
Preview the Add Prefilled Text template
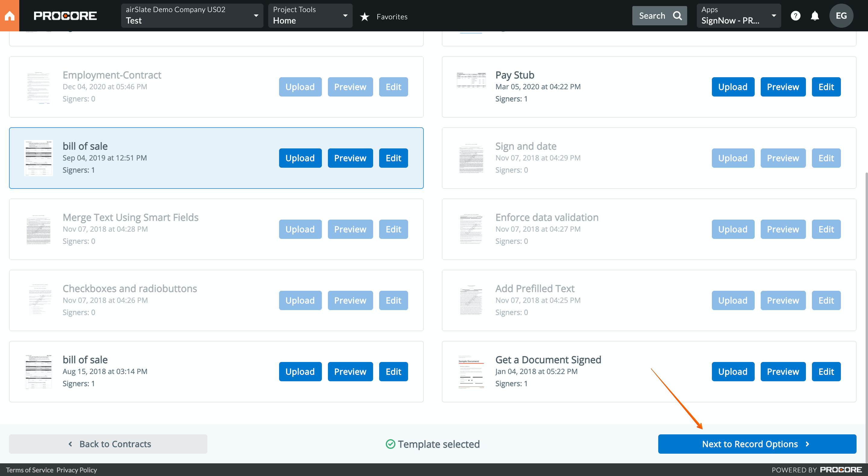point(783,300)
